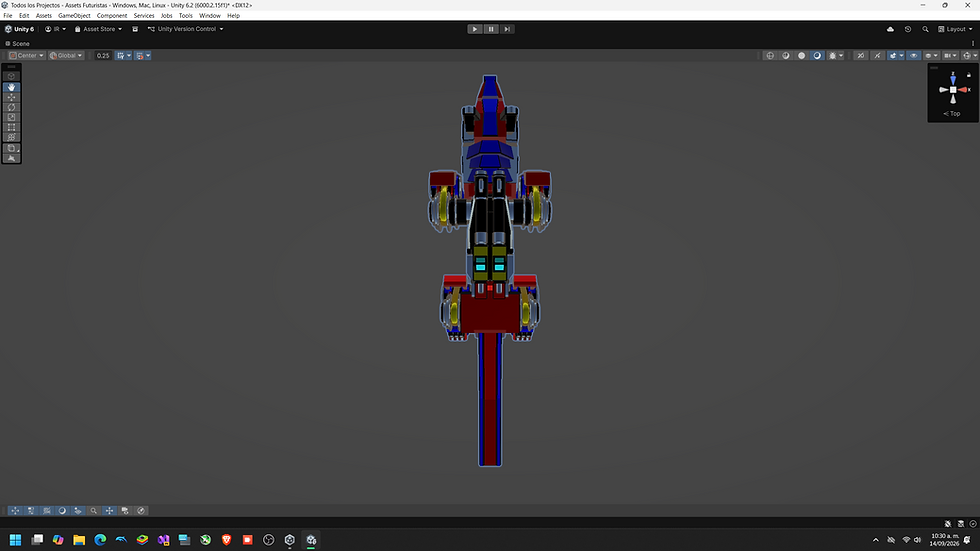
Task: Open the File menu
Action: tap(8, 16)
